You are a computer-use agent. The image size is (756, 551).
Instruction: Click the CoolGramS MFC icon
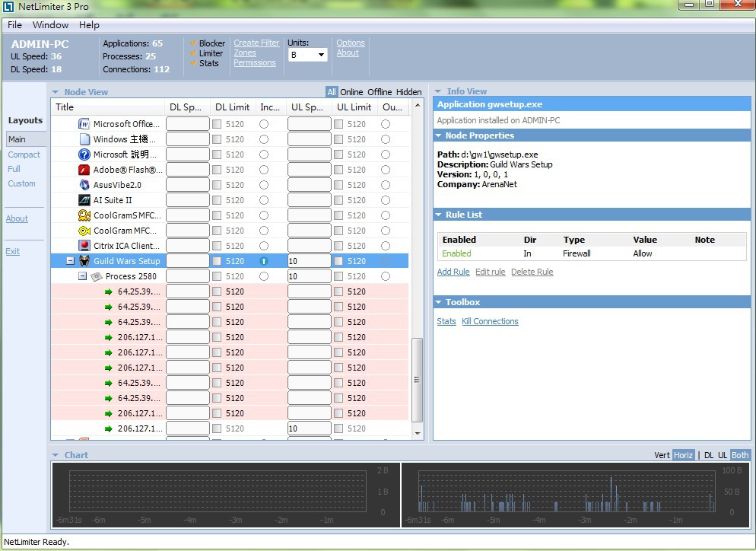coord(84,215)
